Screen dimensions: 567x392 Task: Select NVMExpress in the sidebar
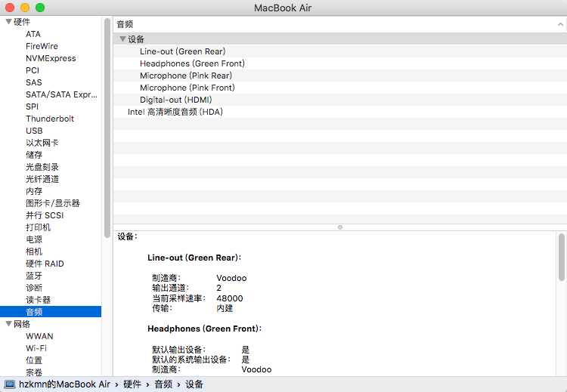51,58
